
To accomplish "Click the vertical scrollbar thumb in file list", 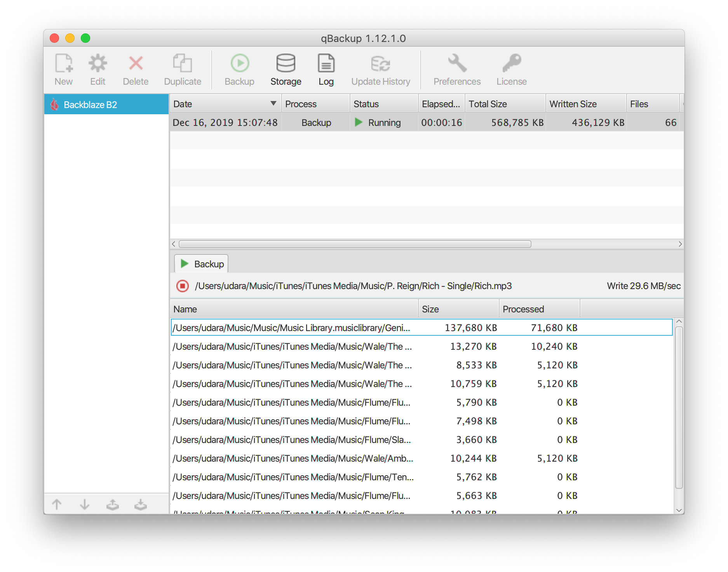I will pyautogui.click(x=679, y=407).
